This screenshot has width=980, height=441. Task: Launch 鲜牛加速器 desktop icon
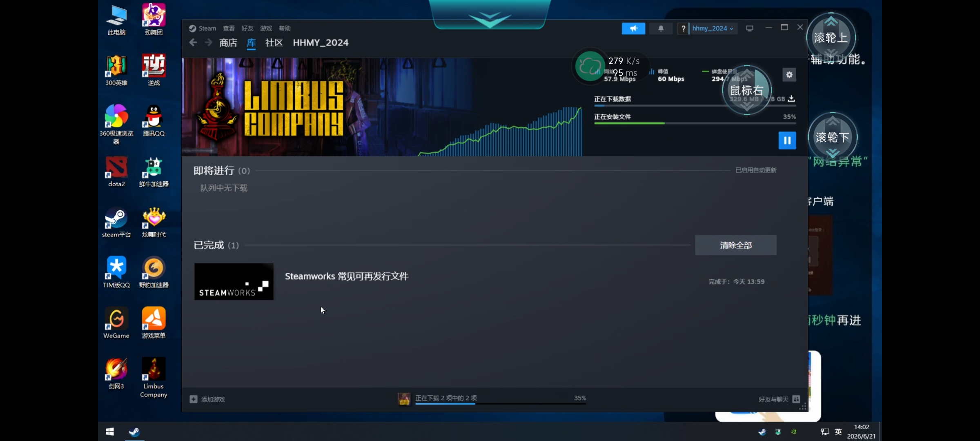(154, 171)
